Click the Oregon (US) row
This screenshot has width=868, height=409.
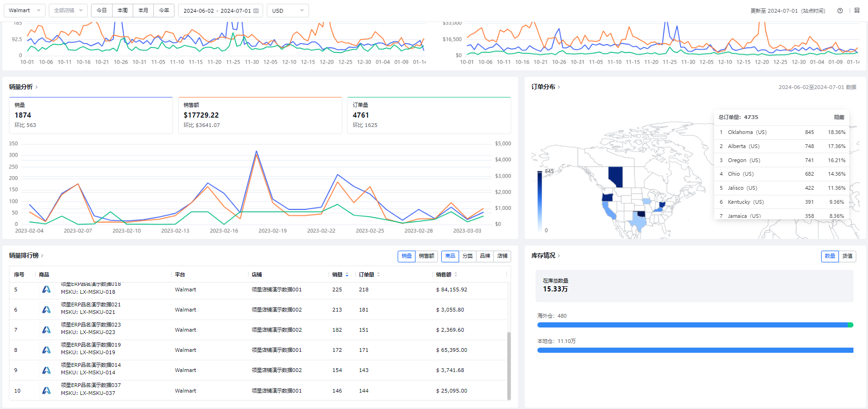(x=782, y=160)
